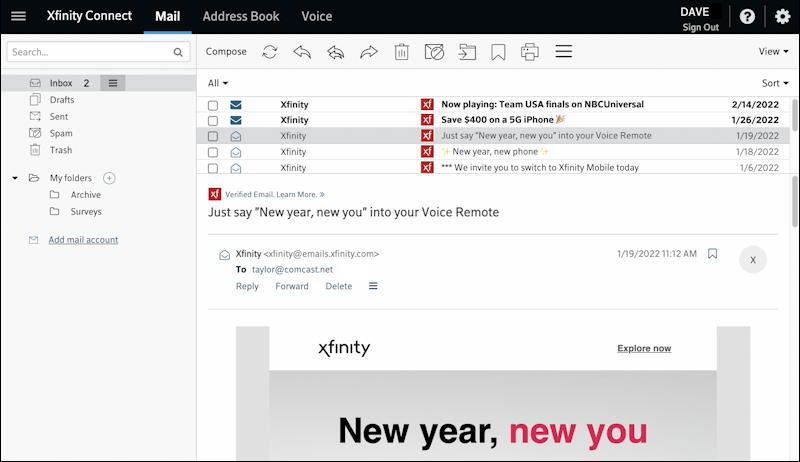Screen dimensions: 800x462
Task: Open the Spam folder
Action: 61,134
